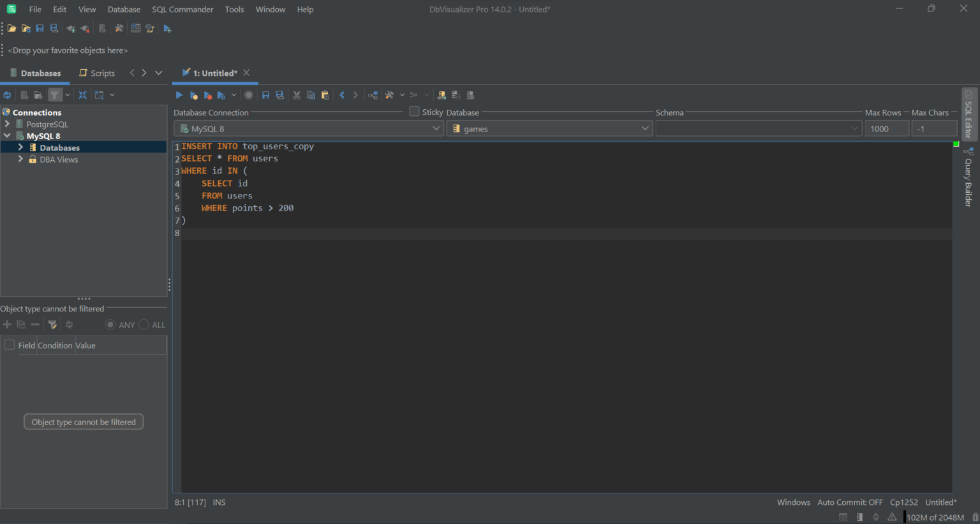Paste from clipboard in SQL editor toolbar

click(325, 94)
